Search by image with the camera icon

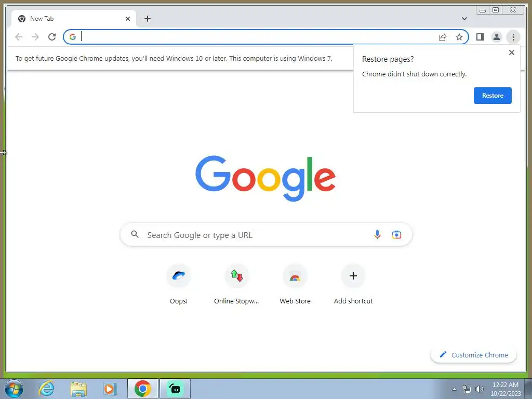tap(396, 235)
